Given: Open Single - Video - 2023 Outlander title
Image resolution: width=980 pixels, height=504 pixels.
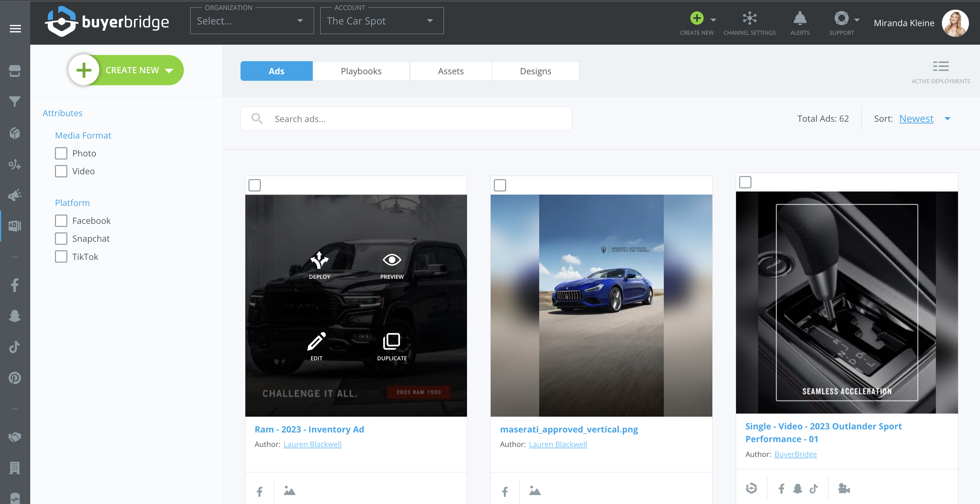Looking at the screenshot, I should (823, 432).
